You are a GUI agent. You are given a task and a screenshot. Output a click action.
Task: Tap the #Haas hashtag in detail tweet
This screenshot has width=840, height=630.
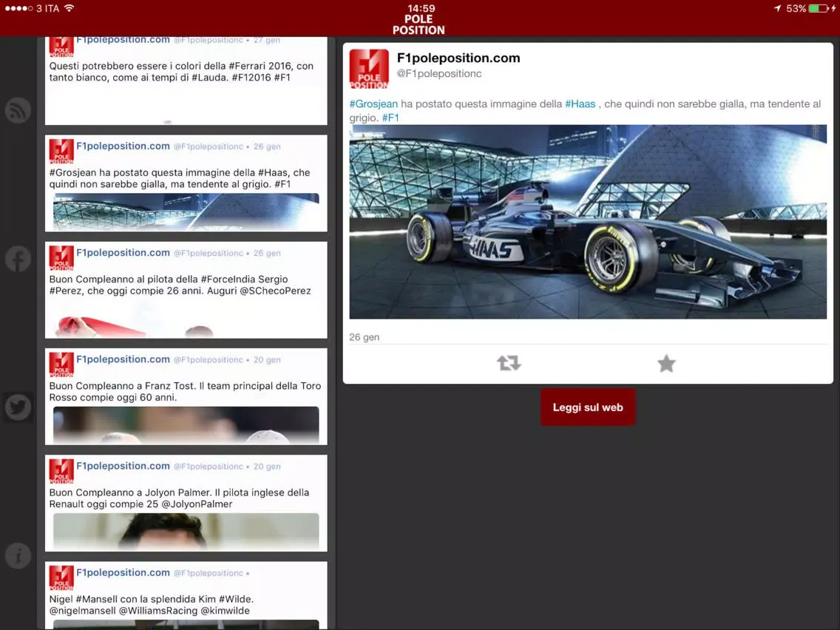(x=580, y=104)
